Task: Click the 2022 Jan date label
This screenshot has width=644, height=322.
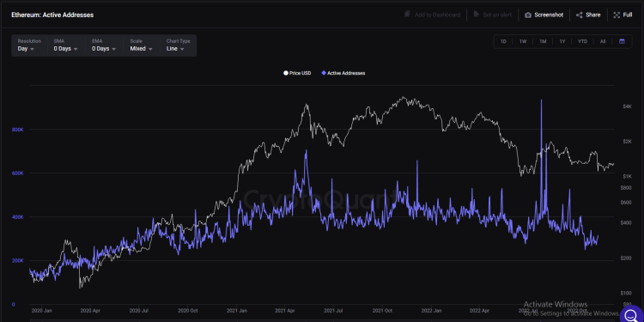Action: (x=432, y=311)
